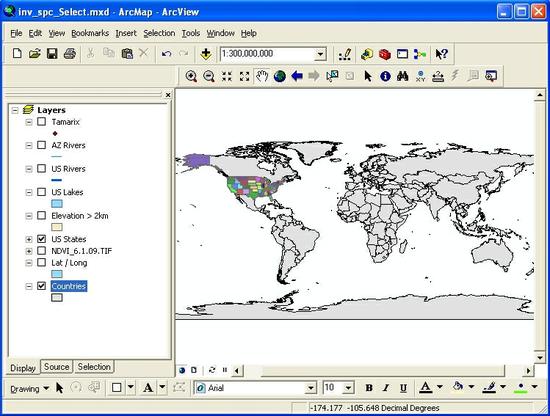Open the Selection menu
The height and width of the screenshot is (416, 550).
159,33
